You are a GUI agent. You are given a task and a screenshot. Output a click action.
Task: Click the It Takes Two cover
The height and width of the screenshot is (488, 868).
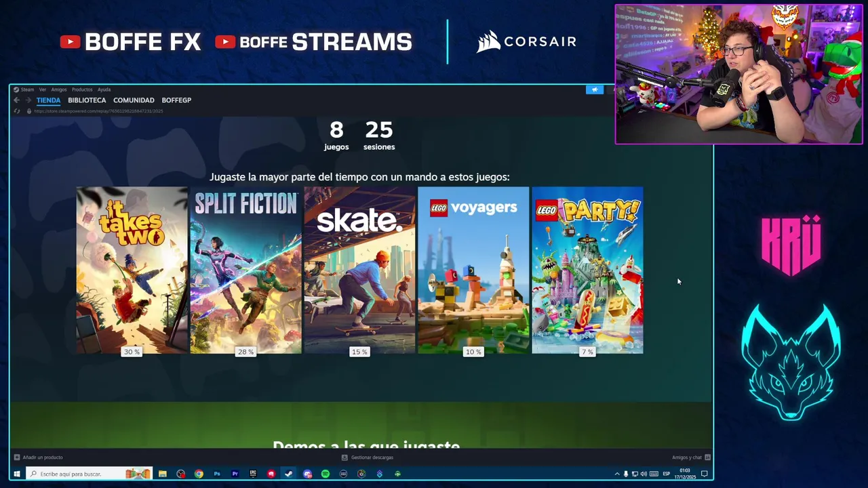132,270
